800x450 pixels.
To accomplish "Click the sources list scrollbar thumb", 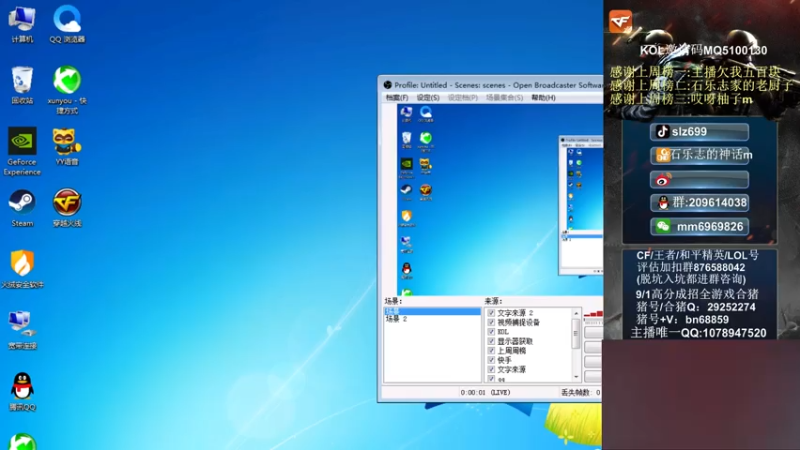I will coord(576,334).
